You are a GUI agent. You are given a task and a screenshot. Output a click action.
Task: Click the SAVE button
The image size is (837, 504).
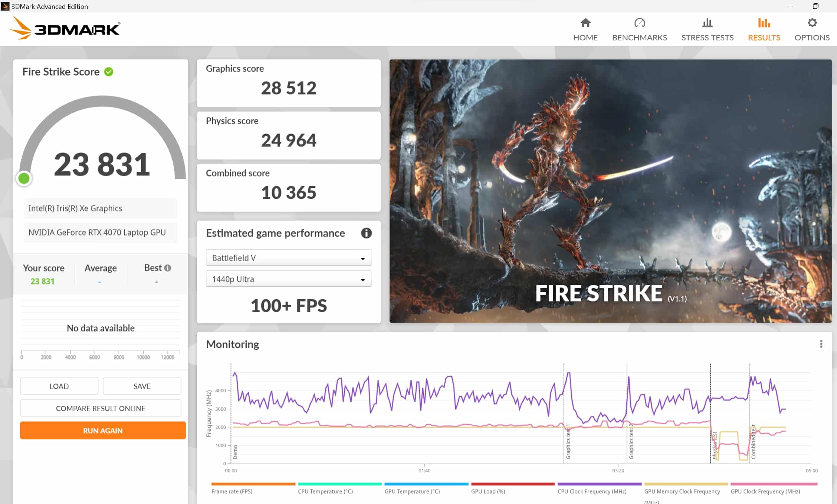(142, 386)
